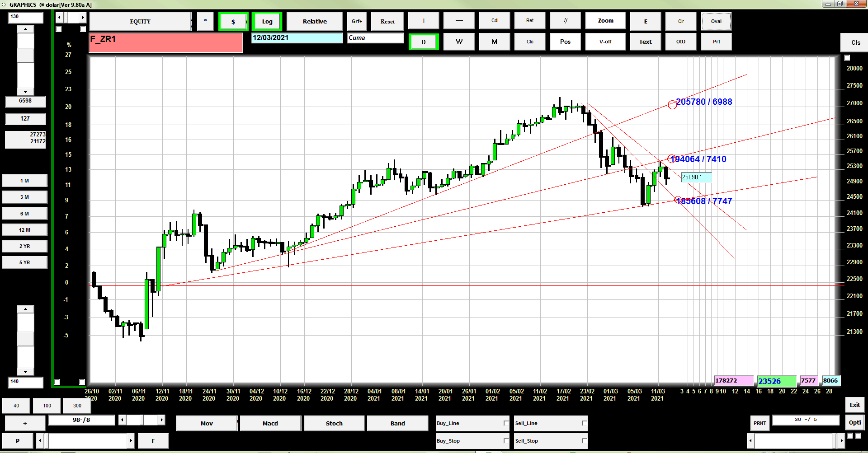
Task: Click the Zoom button
Action: [605, 21]
